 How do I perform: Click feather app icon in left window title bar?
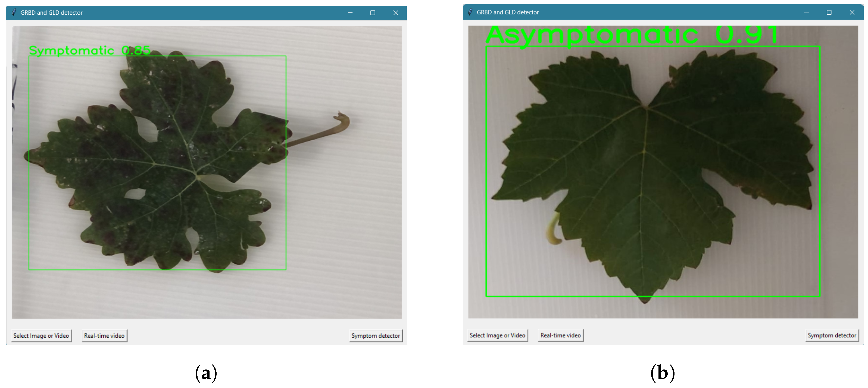[14, 13]
